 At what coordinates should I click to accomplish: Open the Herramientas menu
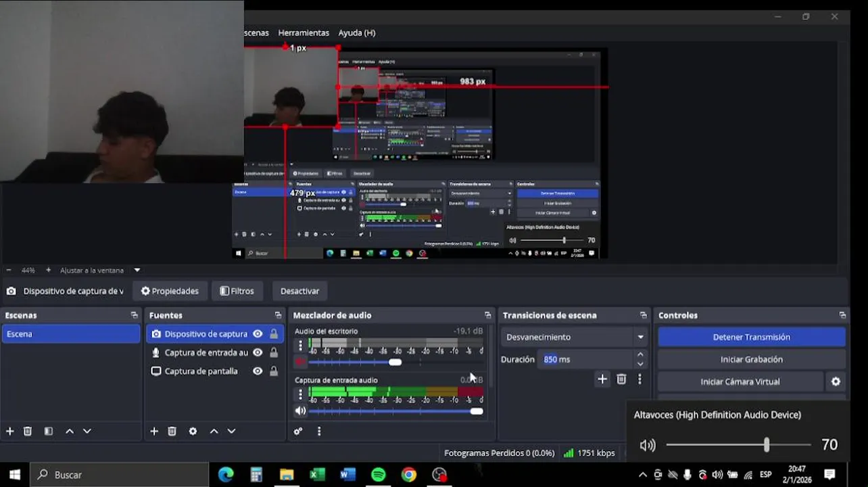tap(304, 32)
